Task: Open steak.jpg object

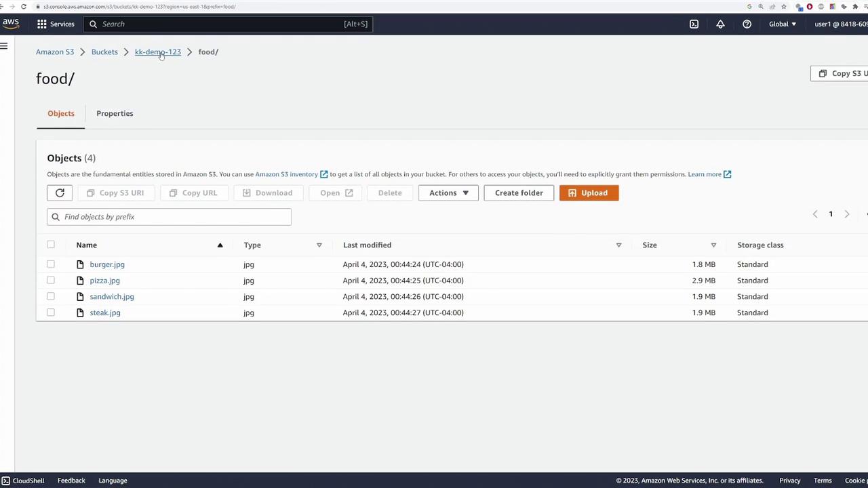Action: point(105,312)
